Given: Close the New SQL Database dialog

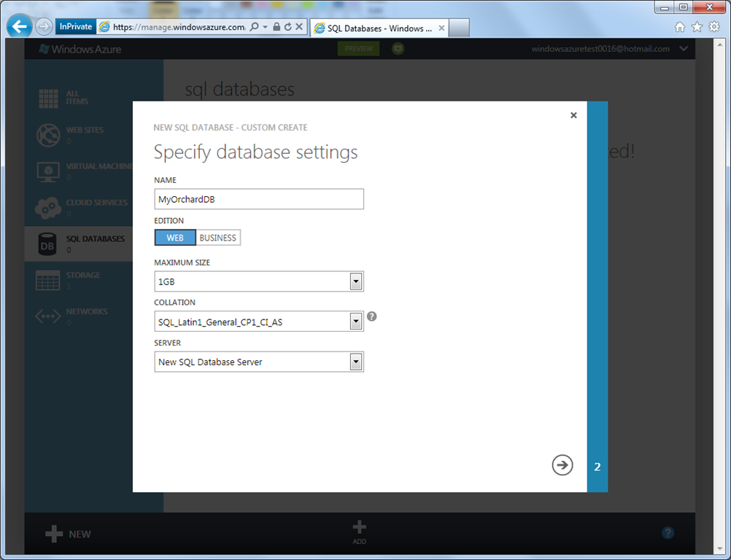Looking at the screenshot, I should 573,115.
